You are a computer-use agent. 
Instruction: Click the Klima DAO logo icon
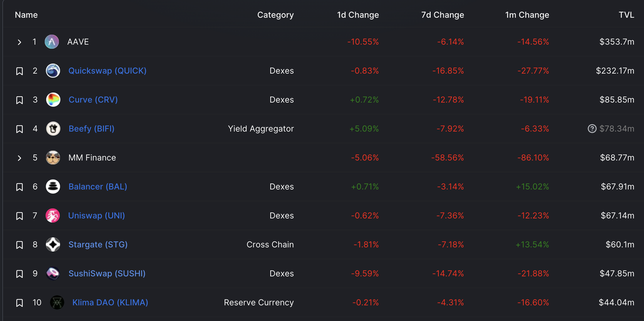click(x=57, y=302)
